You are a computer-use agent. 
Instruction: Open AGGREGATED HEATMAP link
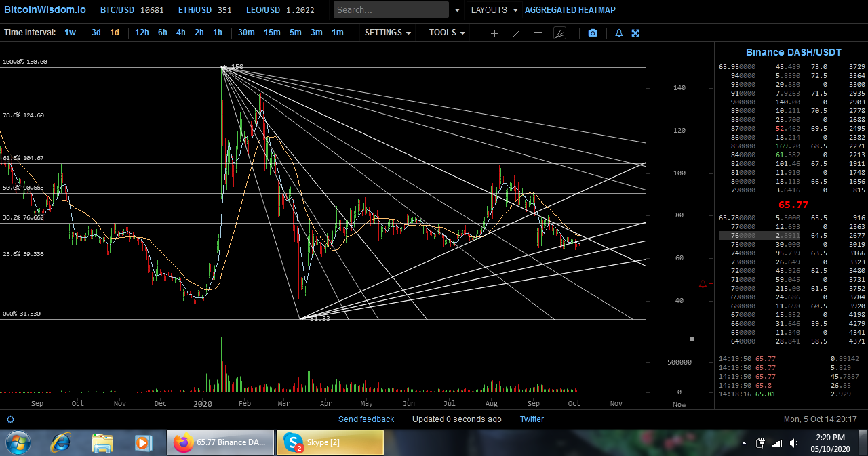click(570, 10)
